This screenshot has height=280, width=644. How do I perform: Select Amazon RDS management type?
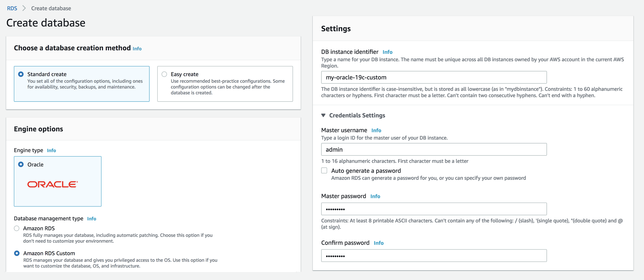[x=17, y=228]
